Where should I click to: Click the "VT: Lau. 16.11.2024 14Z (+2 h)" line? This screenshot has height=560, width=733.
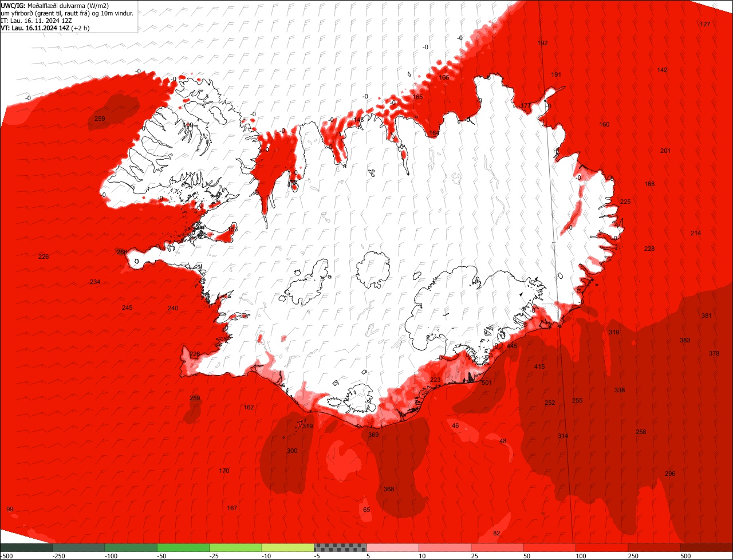[45, 27]
